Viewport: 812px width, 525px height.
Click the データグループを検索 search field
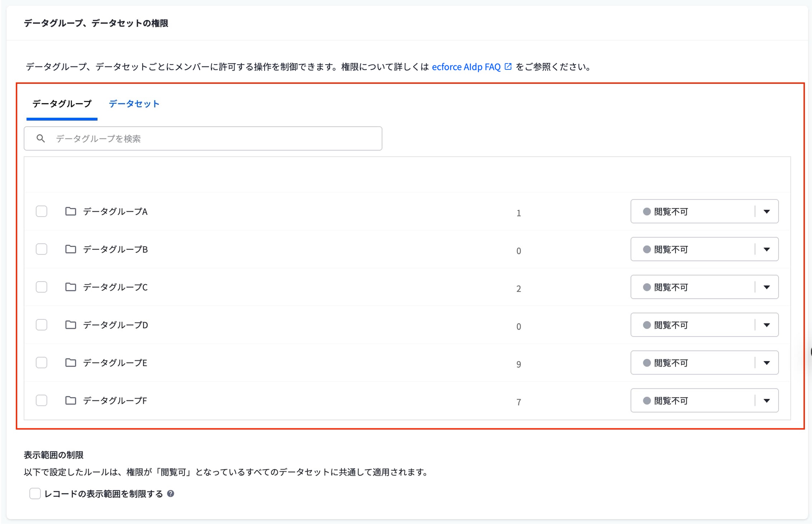coord(203,138)
